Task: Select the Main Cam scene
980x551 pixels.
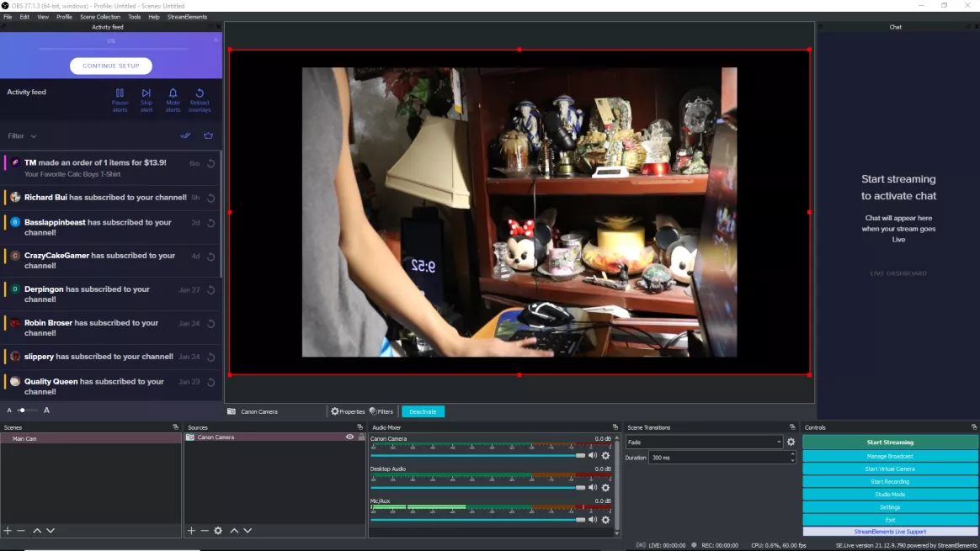Action: click(91, 438)
